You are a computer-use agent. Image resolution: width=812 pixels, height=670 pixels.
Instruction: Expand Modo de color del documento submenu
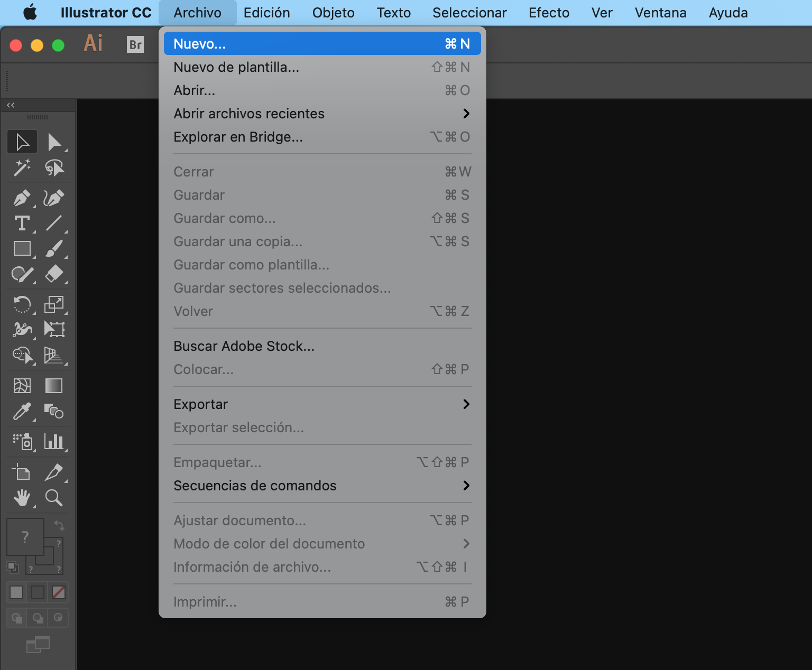point(322,544)
